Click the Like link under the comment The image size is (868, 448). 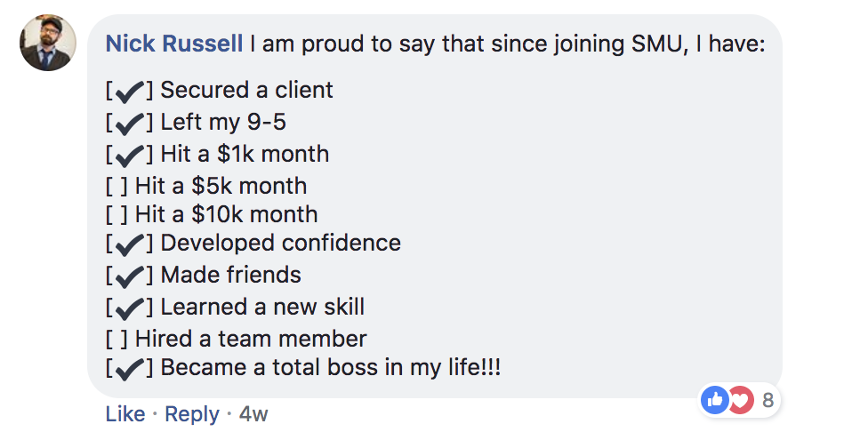click(x=125, y=414)
